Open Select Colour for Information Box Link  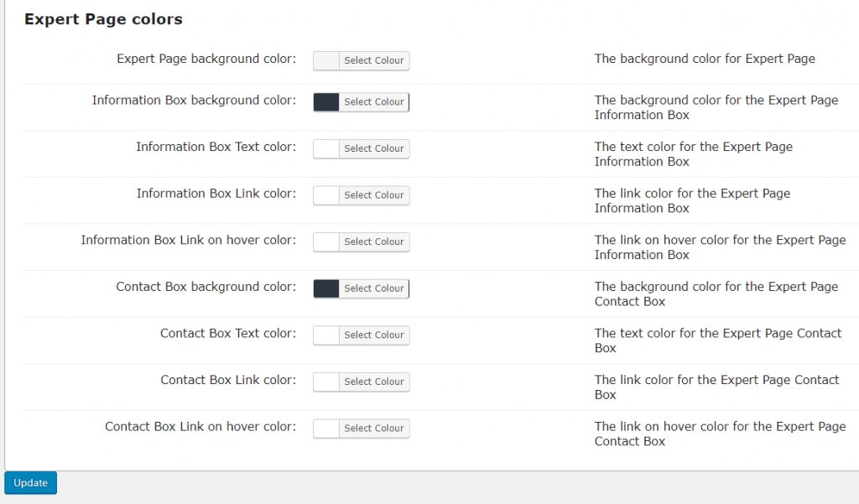point(373,195)
